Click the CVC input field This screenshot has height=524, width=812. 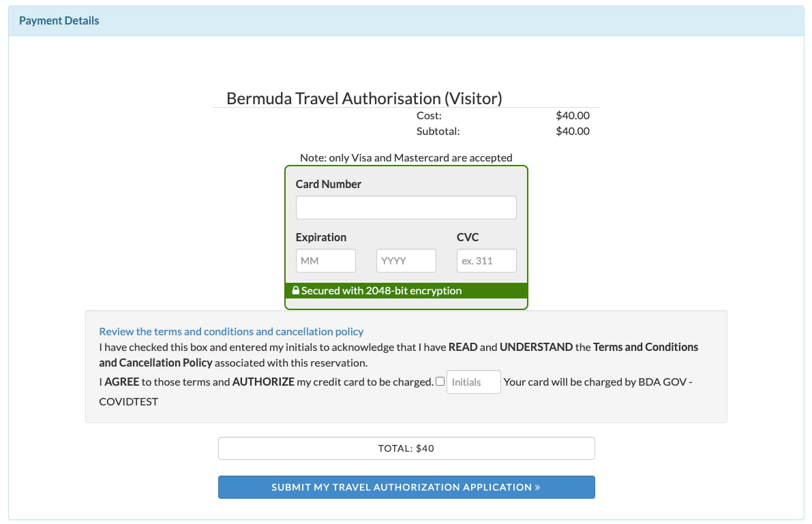(486, 260)
